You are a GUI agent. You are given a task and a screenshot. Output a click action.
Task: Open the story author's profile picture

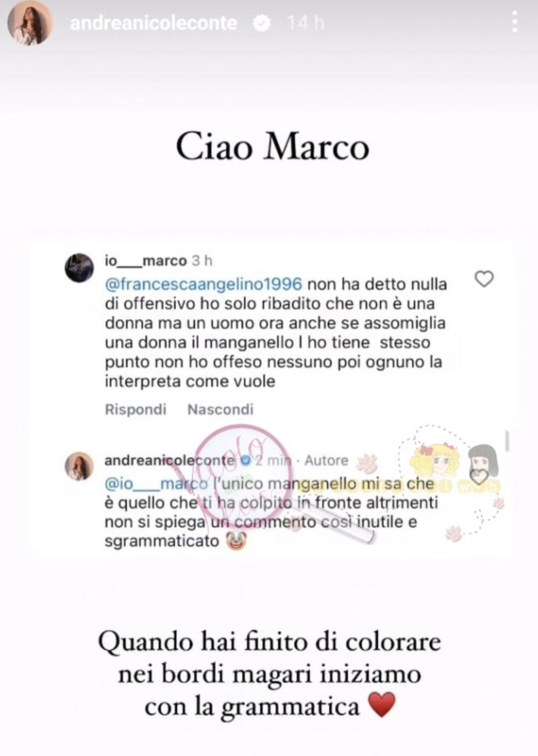tap(30, 23)
